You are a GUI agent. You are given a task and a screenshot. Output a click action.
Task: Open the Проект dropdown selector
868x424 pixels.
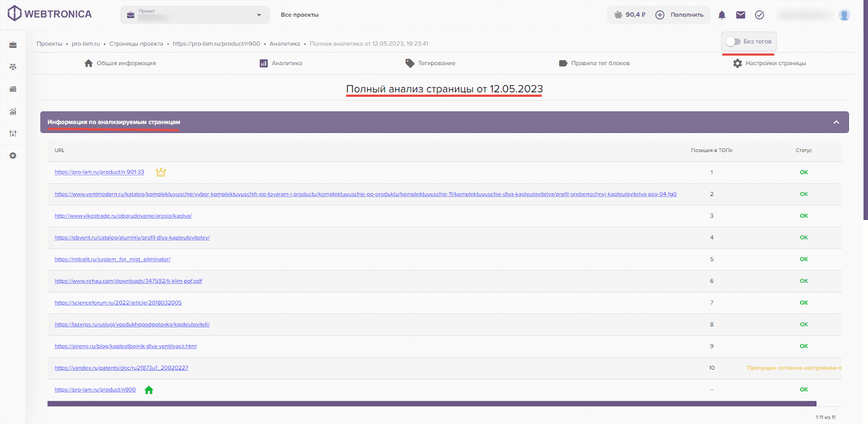pos(195,15)
